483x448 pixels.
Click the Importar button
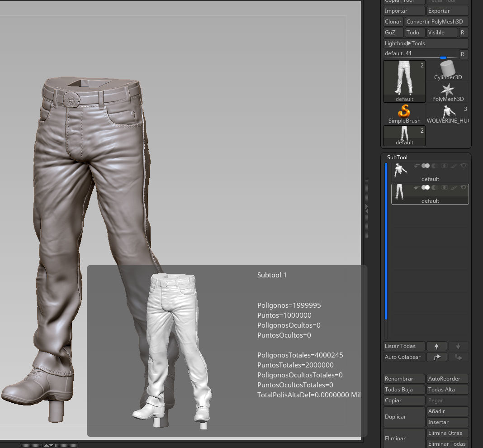tap(404, 11)
